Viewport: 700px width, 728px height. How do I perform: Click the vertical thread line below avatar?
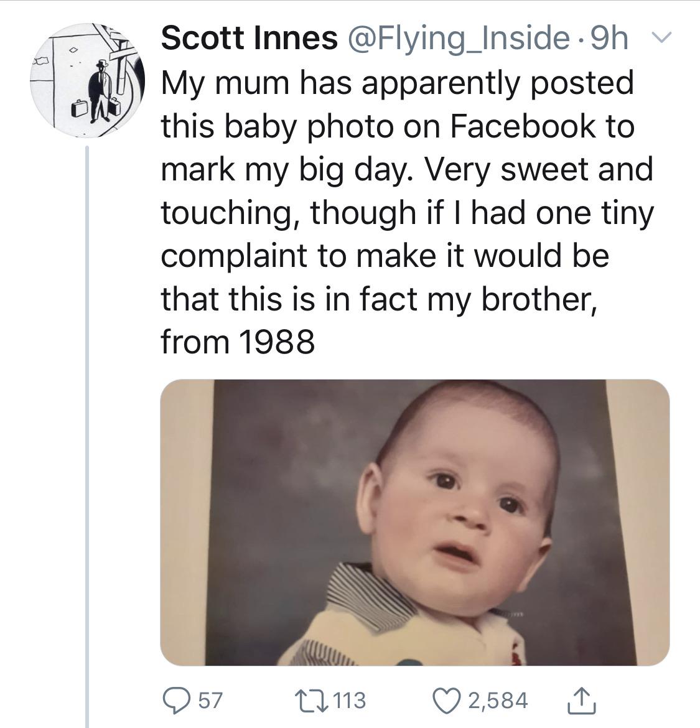click(87, 436)
